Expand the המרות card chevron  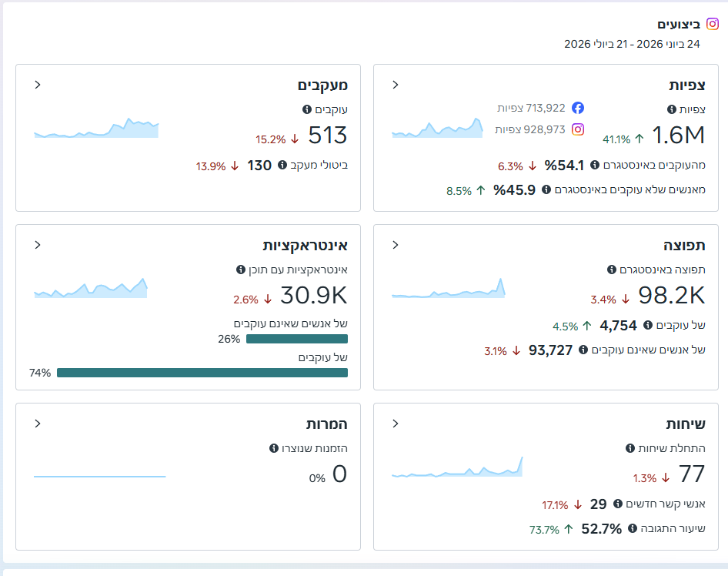click(x=38, y=424)
